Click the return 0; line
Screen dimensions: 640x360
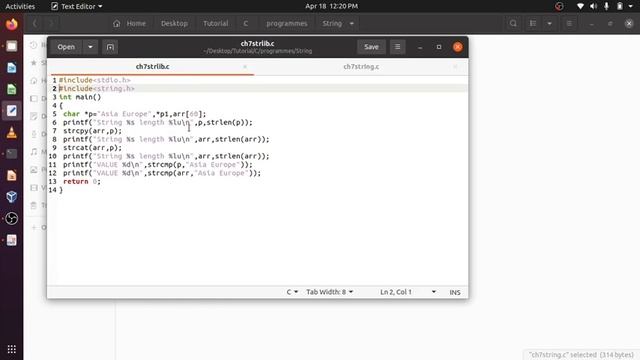(x=82, y=182)
